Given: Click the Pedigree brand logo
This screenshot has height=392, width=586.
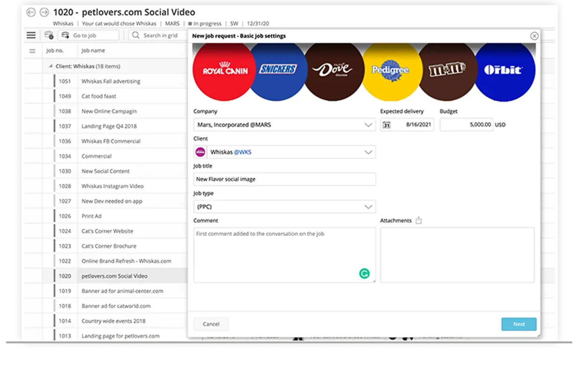Looking at the screenshot, I should (x=390, y=70).
